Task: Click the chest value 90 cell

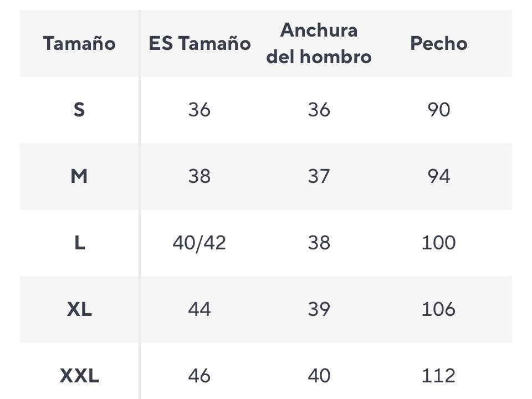Action: pos(438,110)
